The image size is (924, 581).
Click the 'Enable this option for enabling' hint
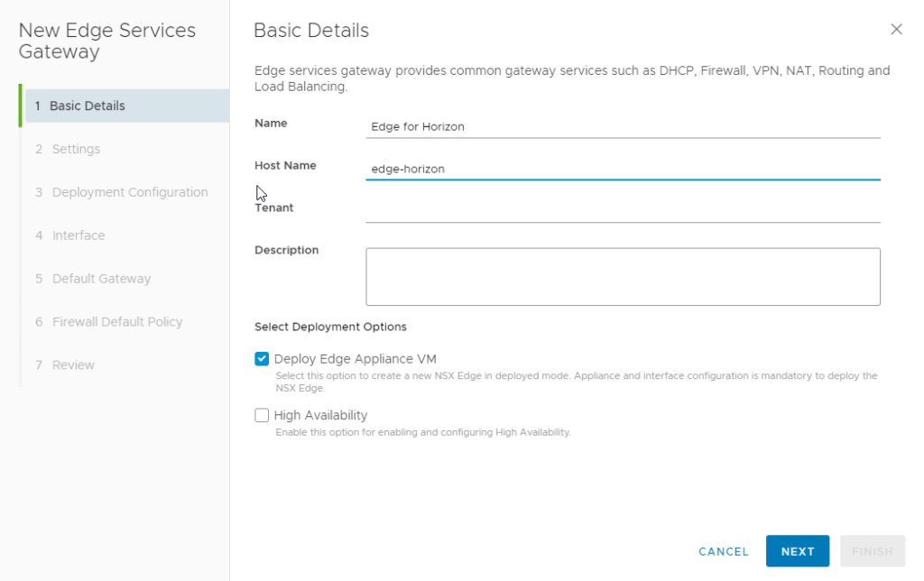point(423,432)
